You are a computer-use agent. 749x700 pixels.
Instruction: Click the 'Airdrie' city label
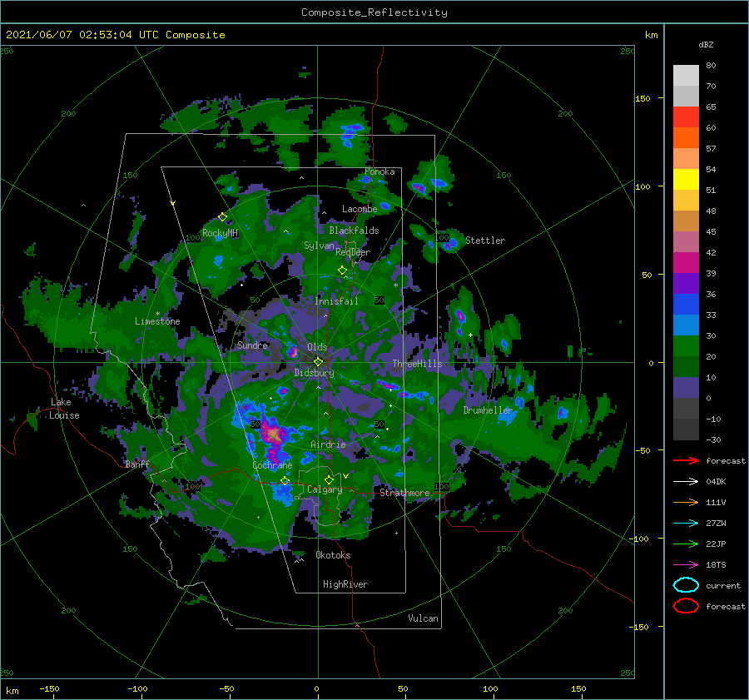click(x=328, y=444)
